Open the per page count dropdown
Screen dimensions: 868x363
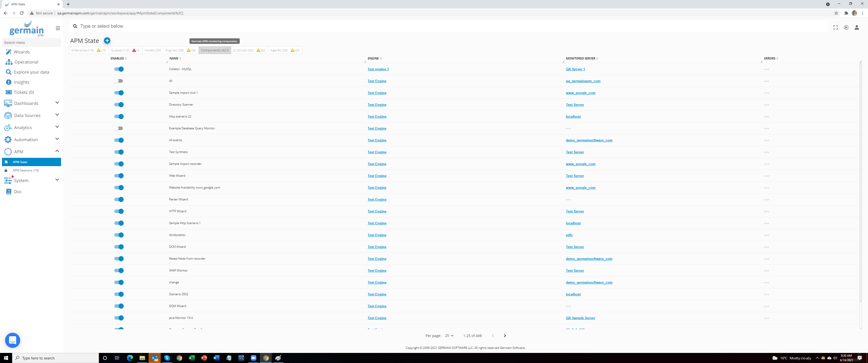[449, 336]
